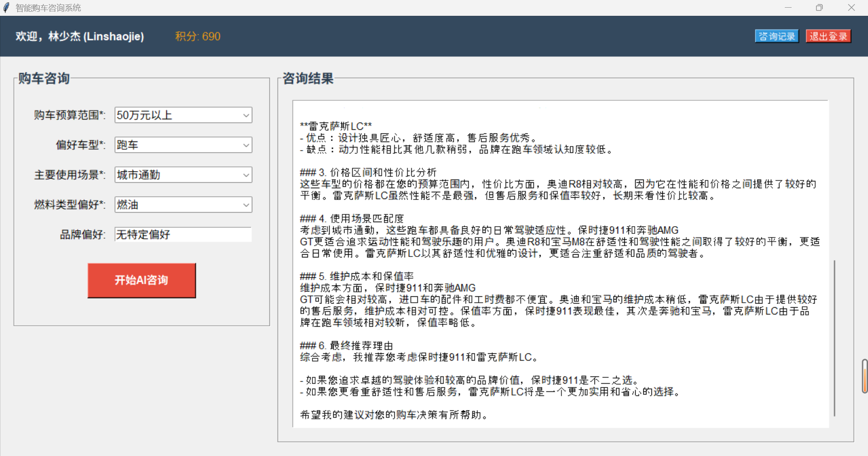The height and width of the screenshot is (456, 868).
Task: Close the 智能购车咨询系统 window
Action: tap(851, 8)
